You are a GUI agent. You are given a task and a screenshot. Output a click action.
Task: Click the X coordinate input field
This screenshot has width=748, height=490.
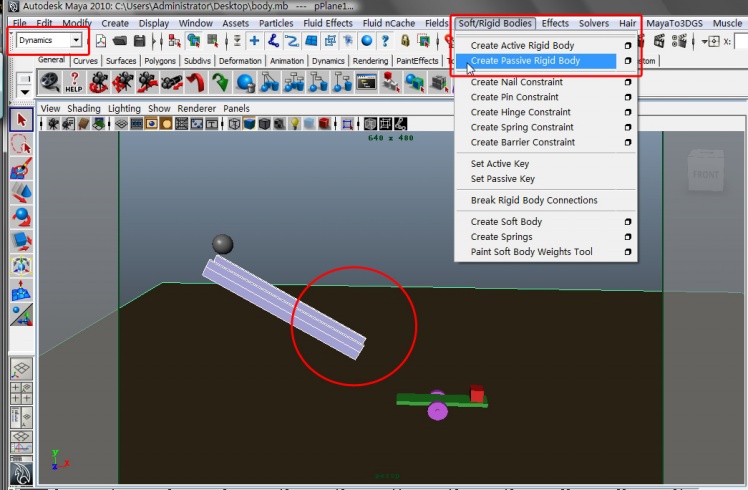click(741, 42)
